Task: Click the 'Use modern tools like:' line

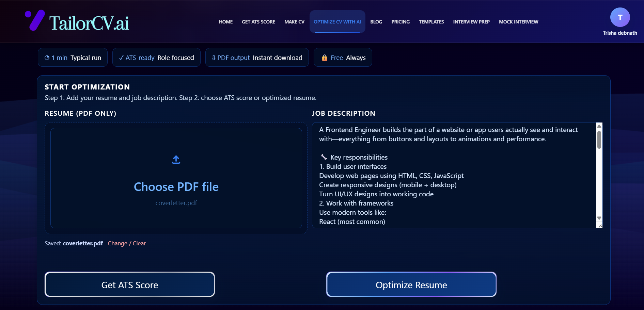Action: coord(352,212)
